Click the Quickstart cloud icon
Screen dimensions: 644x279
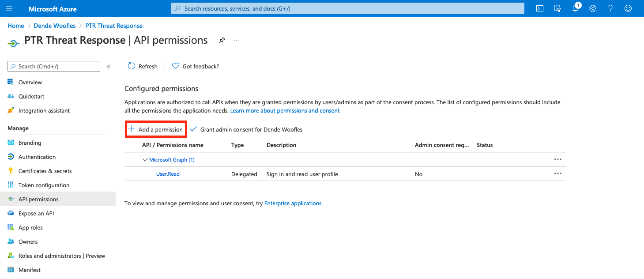point(11,96)
